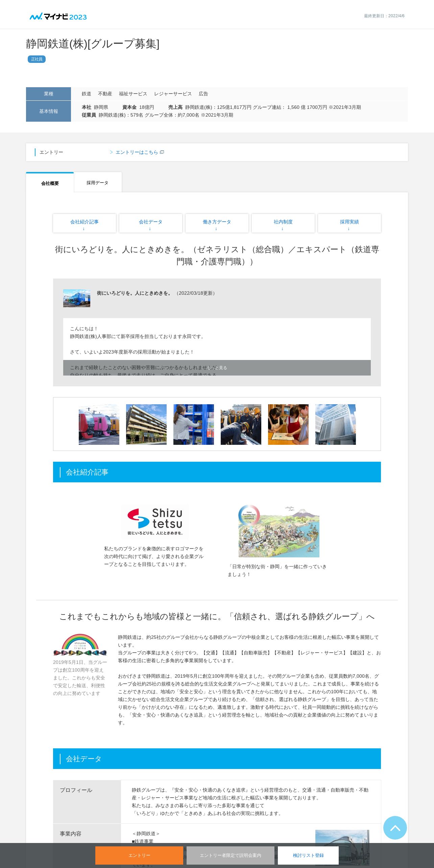Open the helmeted workers photo
This screenshot has height=868, width=434.
[241, 424]
